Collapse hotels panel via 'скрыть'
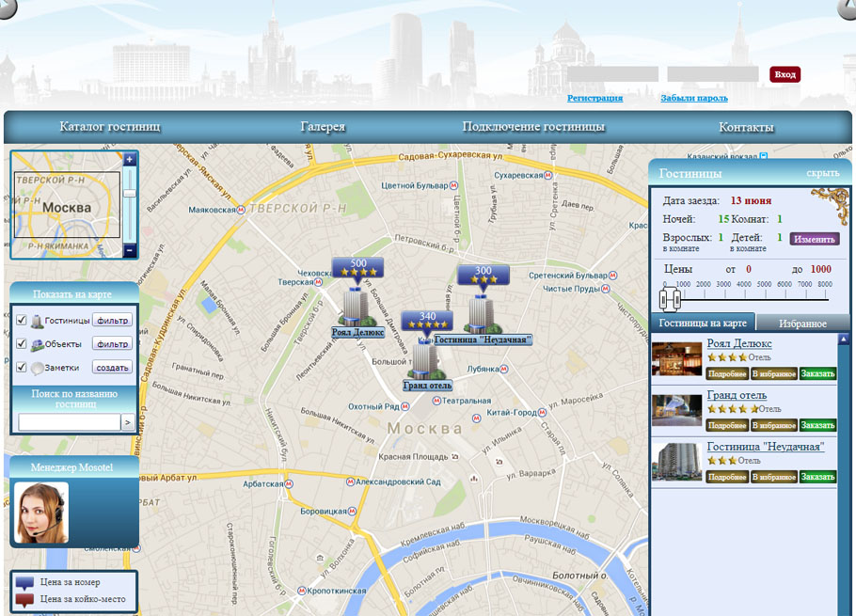This screenshot has height=616, width=856. tap(822, 173)
